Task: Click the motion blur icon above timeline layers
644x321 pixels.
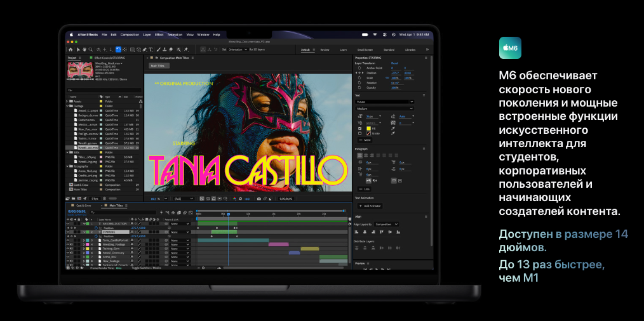Action: 185,213
